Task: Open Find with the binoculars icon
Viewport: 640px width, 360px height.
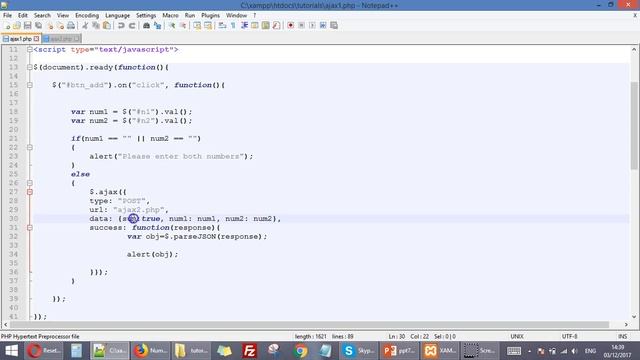Action: coord(146,26)
